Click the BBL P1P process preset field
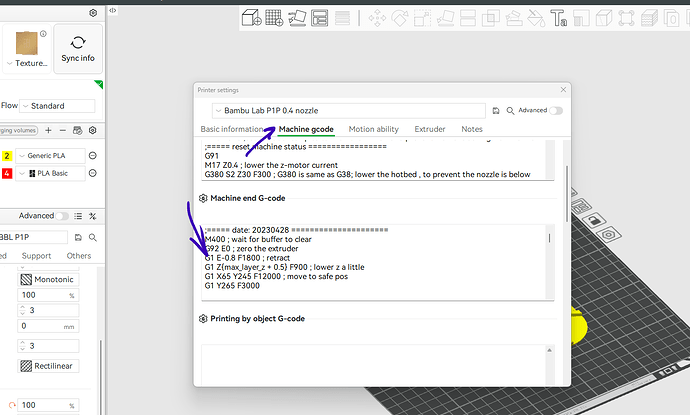 (x=33, y=237)
